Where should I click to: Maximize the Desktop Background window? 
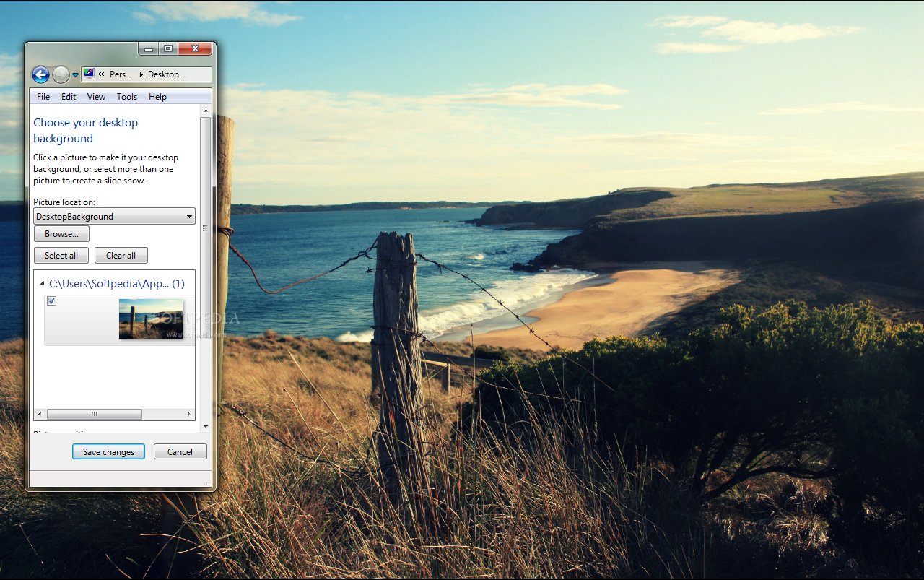[x=168, y=49]
